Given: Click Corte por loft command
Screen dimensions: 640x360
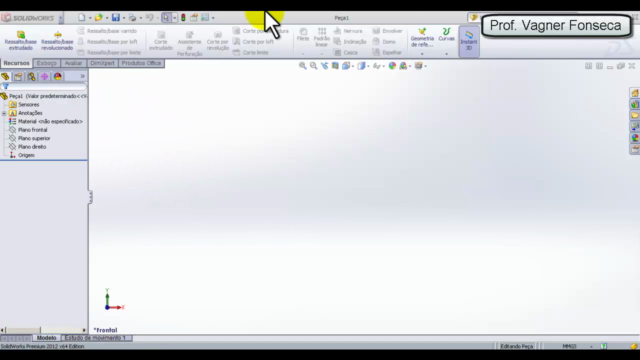Looking at the screenshot, I should pyautogui.click(x=253, y=42).
